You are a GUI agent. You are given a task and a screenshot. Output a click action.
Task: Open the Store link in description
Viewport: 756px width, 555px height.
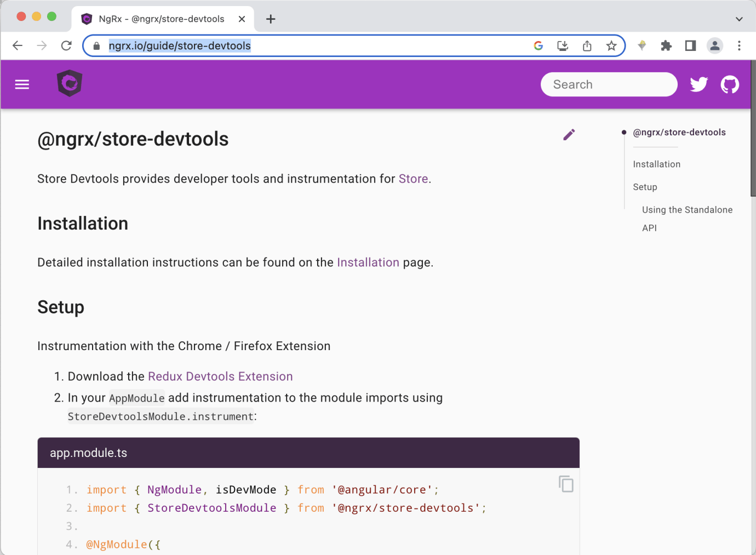[413, 179]
